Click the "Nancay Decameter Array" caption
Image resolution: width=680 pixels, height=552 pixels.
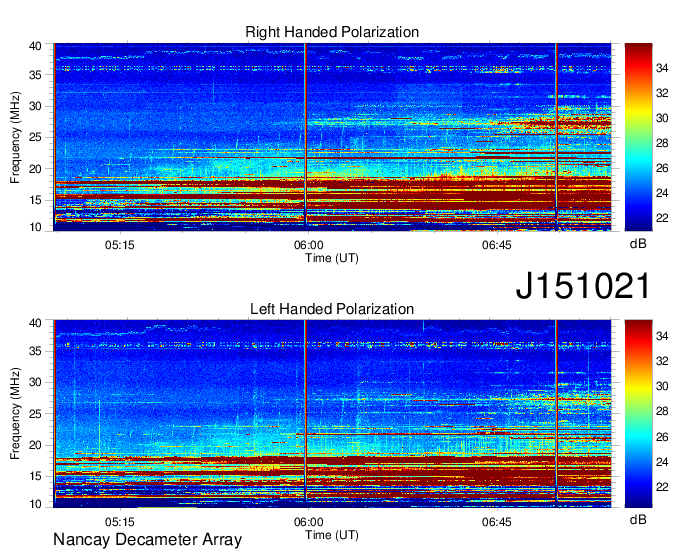point(147,539)
